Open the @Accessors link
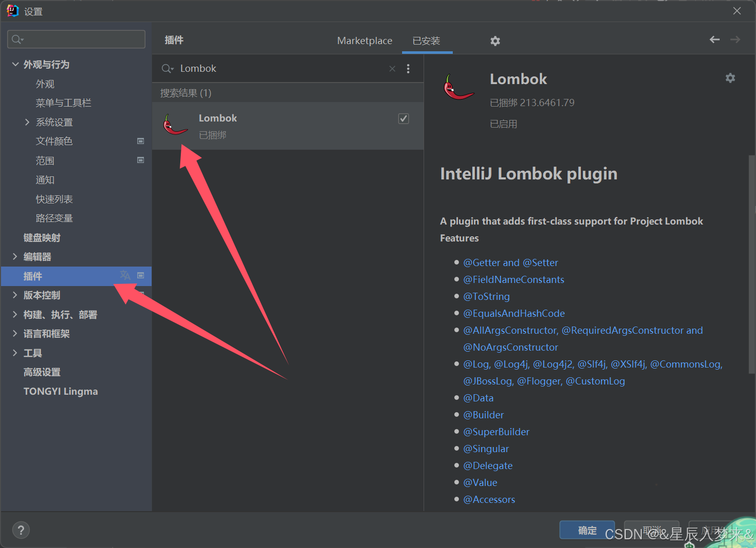This screenshot has height=548, width=756. (x=489, y=499)
